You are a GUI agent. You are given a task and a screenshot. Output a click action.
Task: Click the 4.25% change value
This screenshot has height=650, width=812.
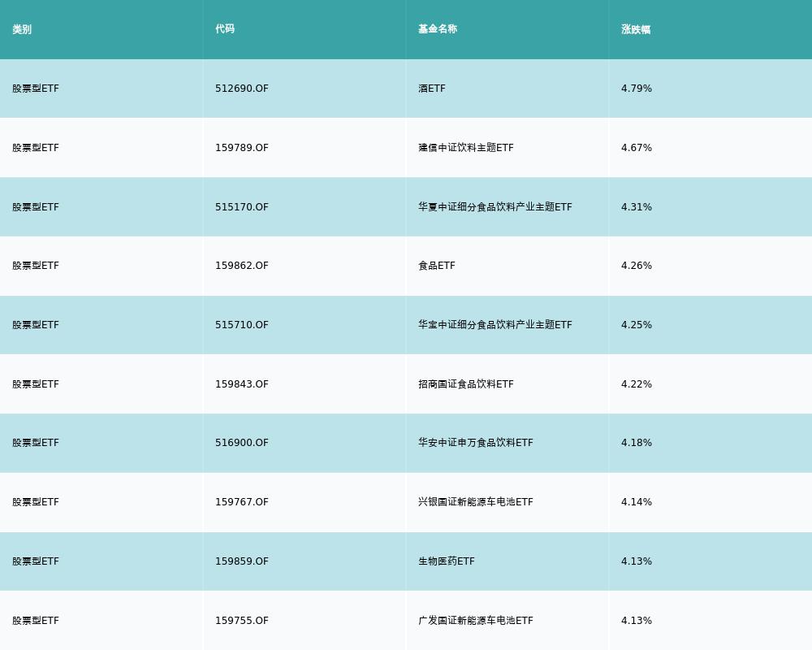pyautogui.click(x=637, y=324)
